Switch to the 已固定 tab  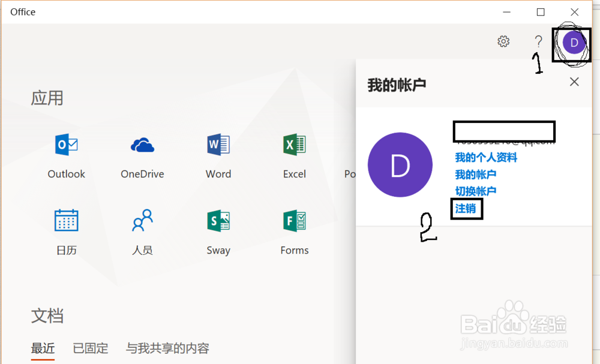[x=91, y=348]
